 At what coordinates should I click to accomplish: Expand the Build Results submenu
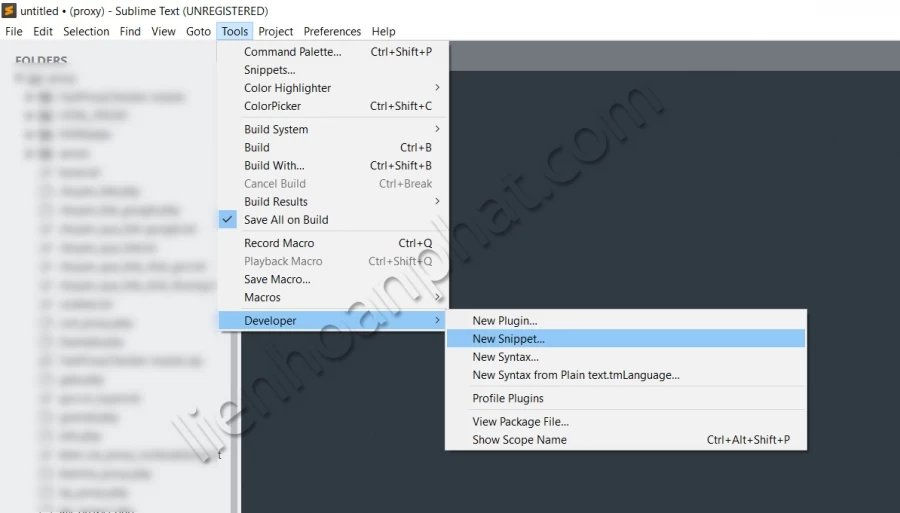333,201
